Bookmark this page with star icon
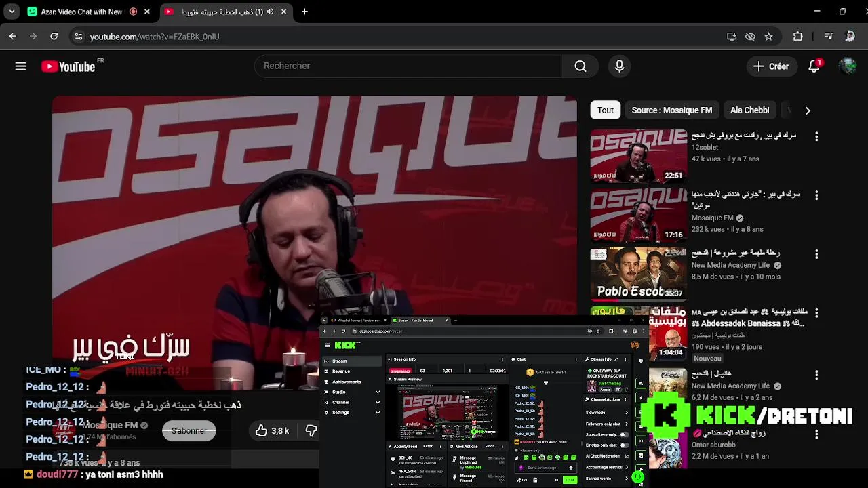The width and height of the screenshot is (868, 488). tap(768, 37)
